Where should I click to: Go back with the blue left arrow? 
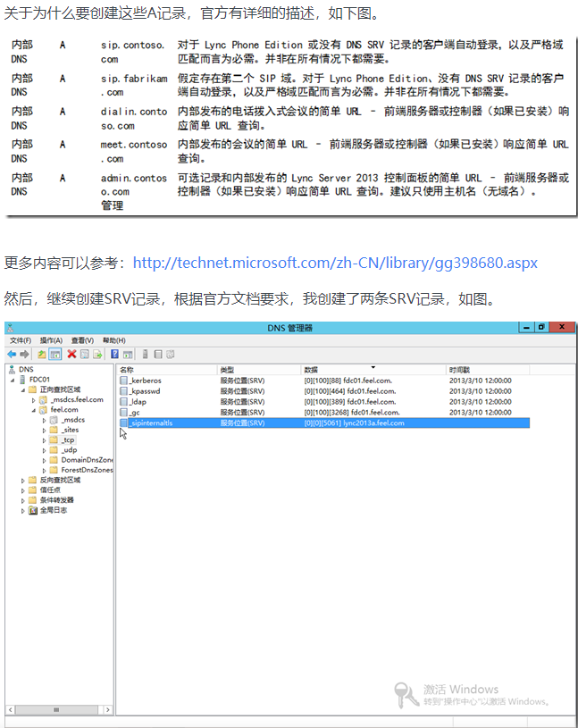coord(12,355)
